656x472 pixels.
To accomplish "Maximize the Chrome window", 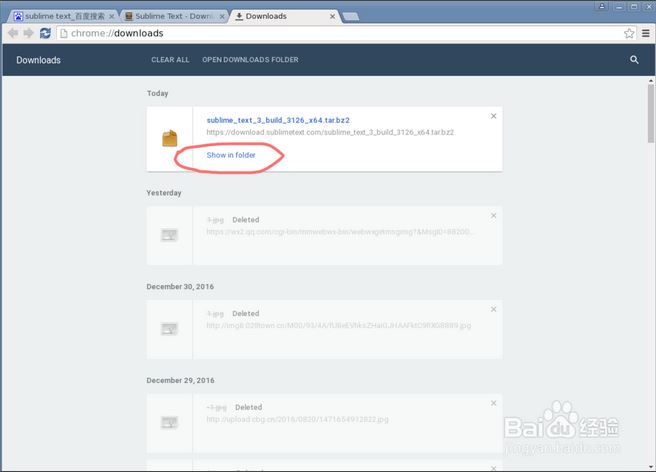I will (634, 6).
